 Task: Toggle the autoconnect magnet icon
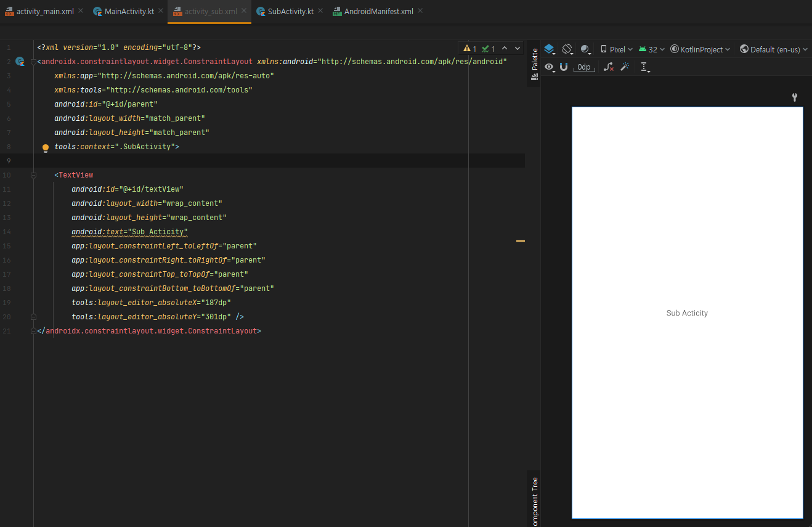564,67
